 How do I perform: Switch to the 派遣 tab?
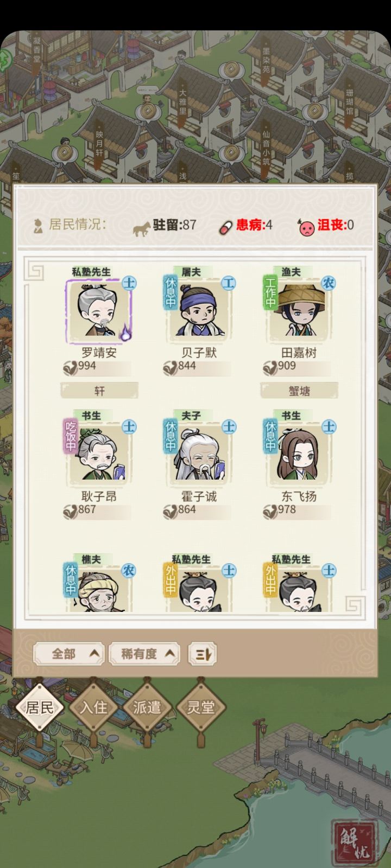pos(147,707)
